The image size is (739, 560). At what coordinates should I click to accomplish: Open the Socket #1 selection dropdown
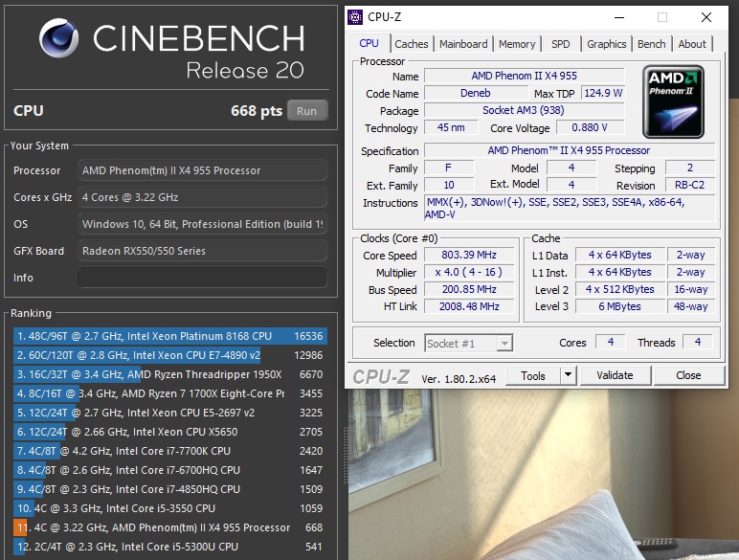coord(468,343)
